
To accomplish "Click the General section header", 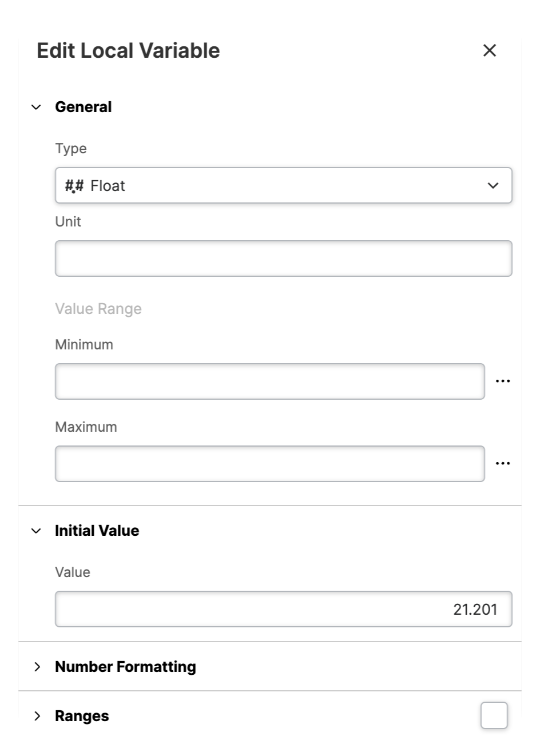I will tap(84, 107).
